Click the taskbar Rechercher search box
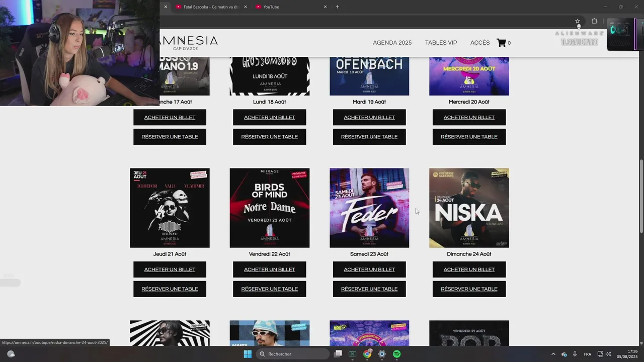 pyautogui.click(x=293, y=354)
